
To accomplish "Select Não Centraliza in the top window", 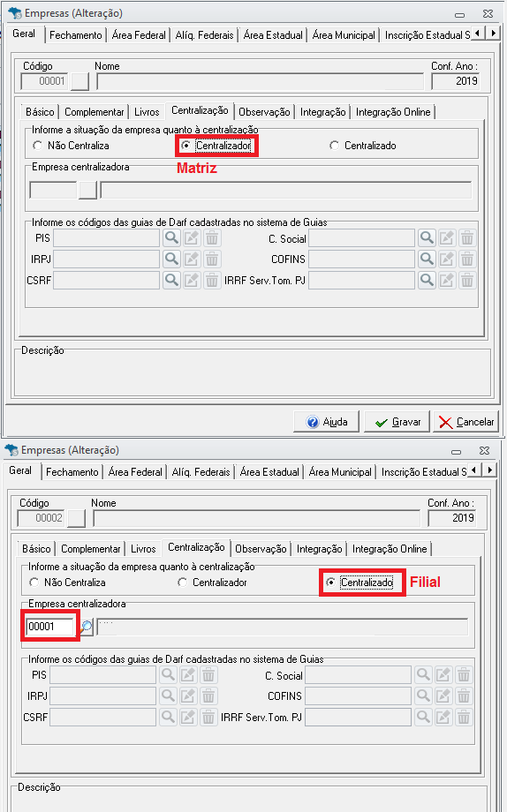I will pos(71,146).
